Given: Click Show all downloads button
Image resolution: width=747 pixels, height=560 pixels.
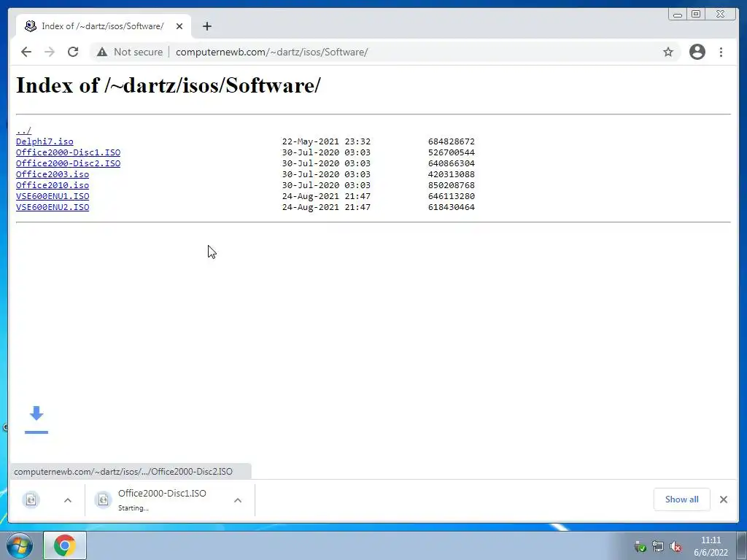Looking at the screenshot, I should [x=682, y=499].
